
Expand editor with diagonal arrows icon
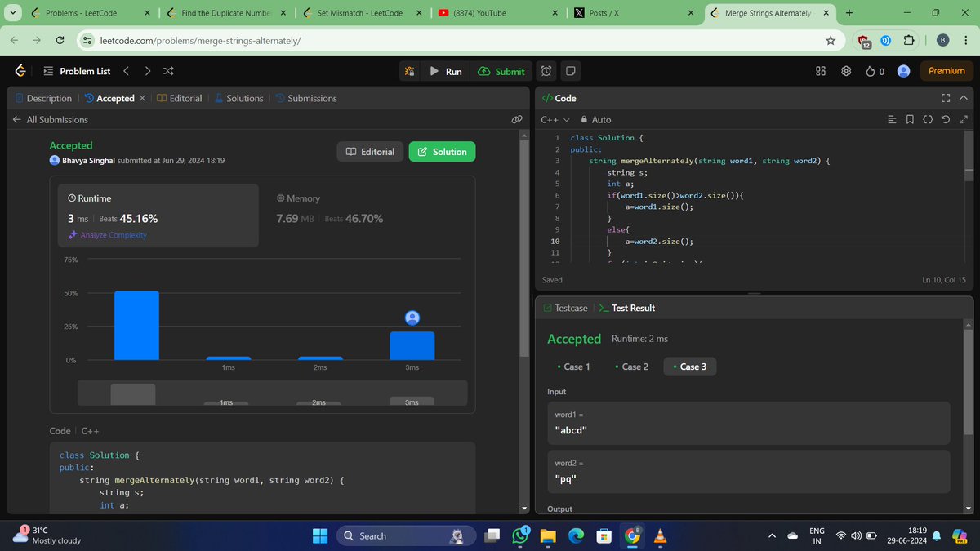[964, 120]
